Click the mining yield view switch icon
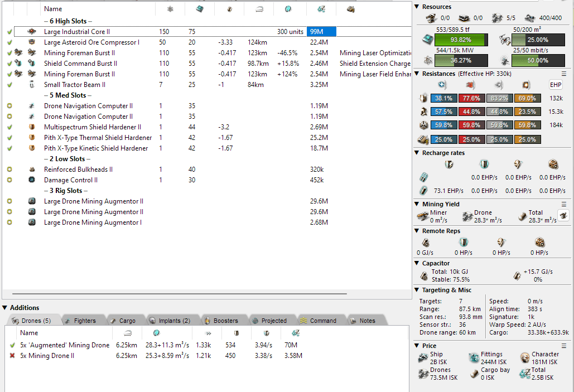 [563, 216]
